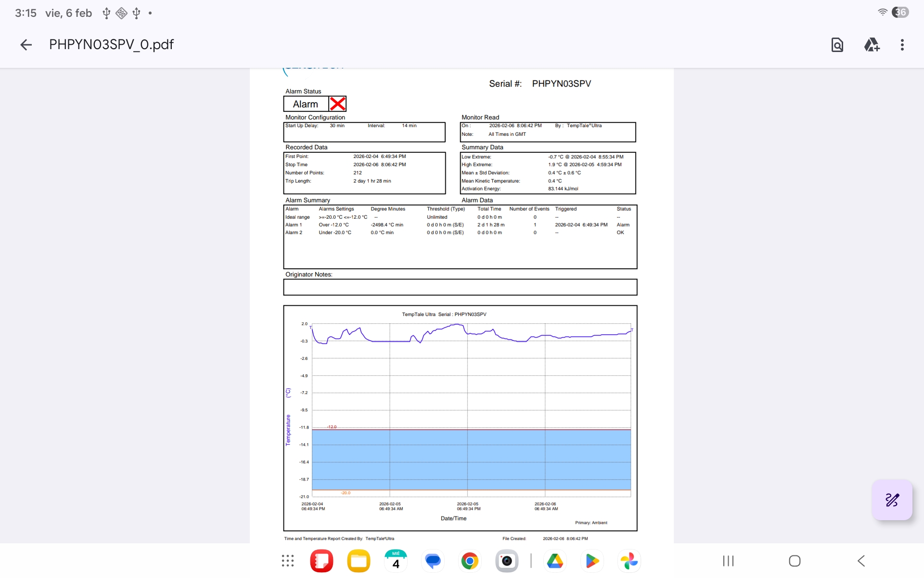Open the app drawer grid icon

click(x=288, y=561)
